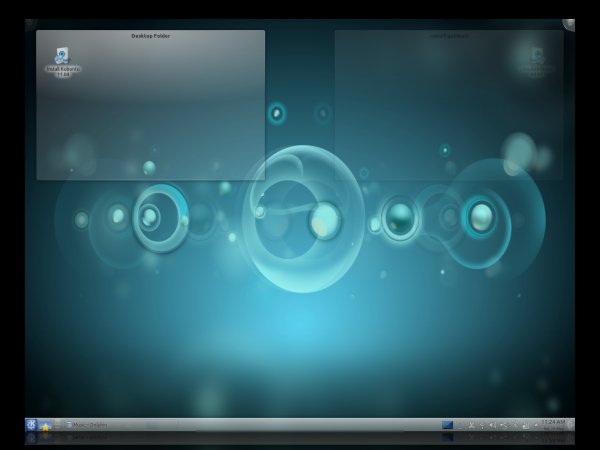Click the star favorites icon in the panel
The height and width of the screenshot is (450, 600).
(x=46, y=425)
